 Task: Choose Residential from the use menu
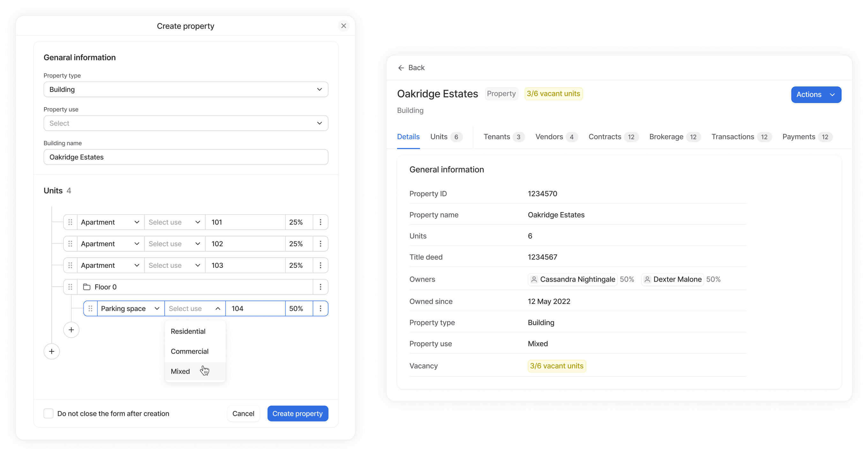195,331
